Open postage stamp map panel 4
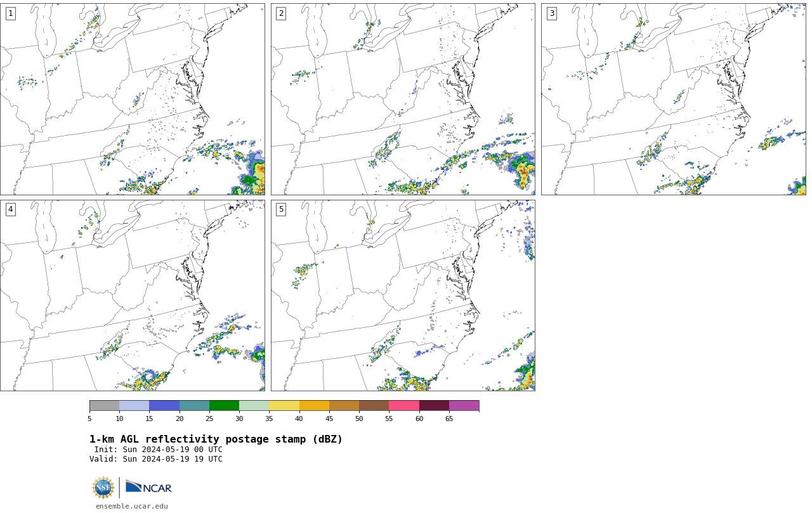812x513 pixels. point(133,295)
